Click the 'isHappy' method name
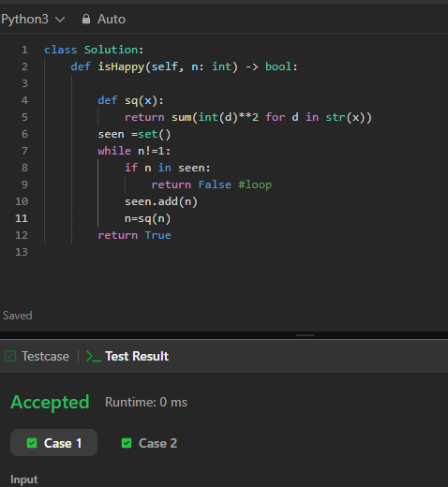 point(121,66)
